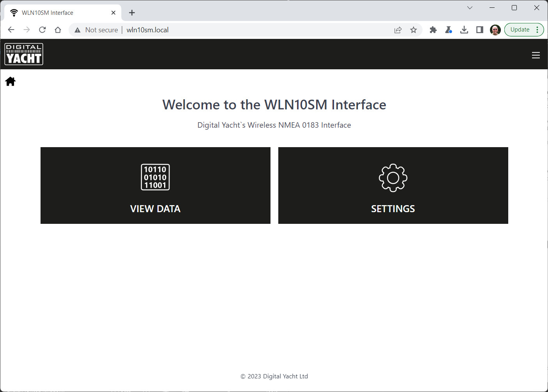Viewport: 548px width, 392px height.
Task: Expand the tab search chevron
Action: click(x=470, y=8)
